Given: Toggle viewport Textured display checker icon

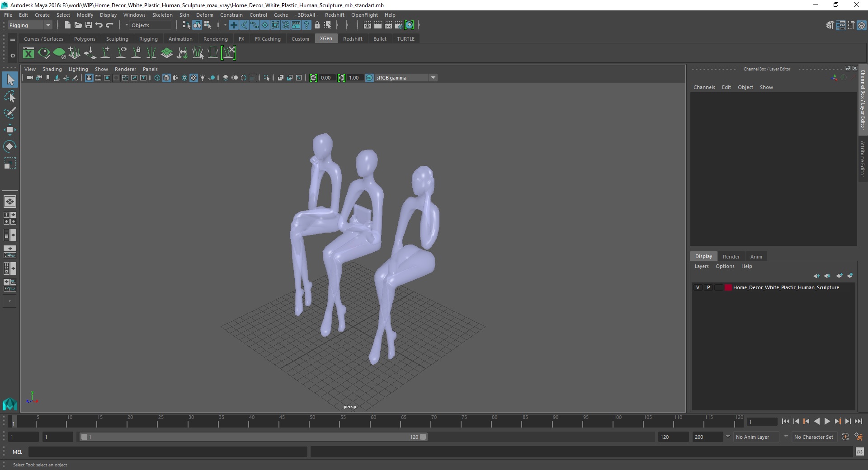Looking at the screenshot, I should pyautogui.click(x=193, y=78).
